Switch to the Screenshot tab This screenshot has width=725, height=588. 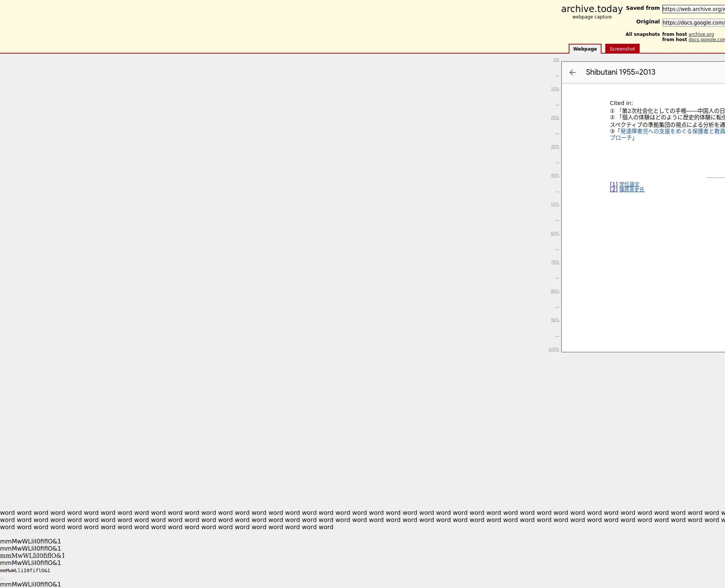622,49
